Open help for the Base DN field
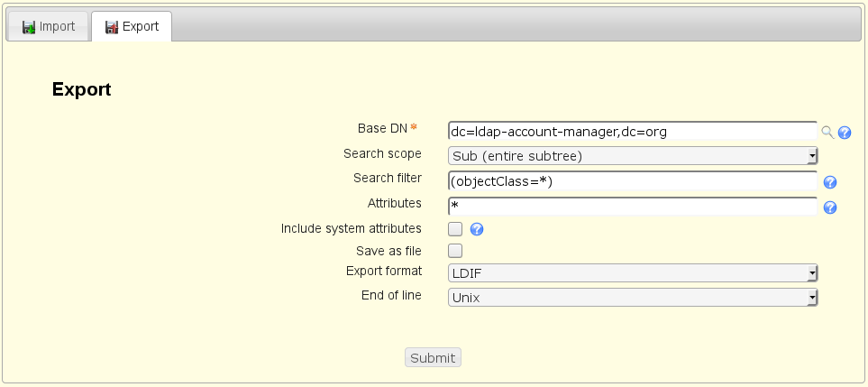 pyautogui.click(x=845, y=133)
